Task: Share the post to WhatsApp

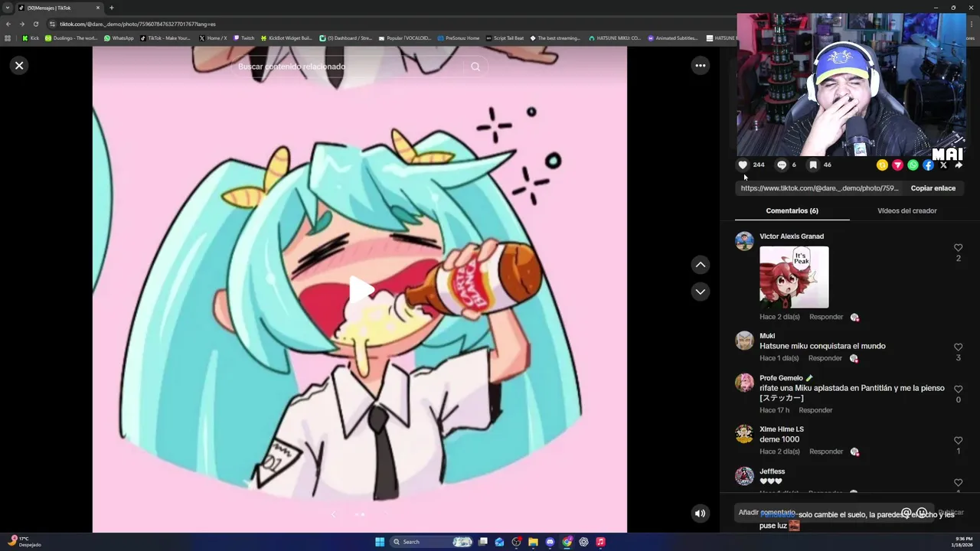Action: (913, 165)
